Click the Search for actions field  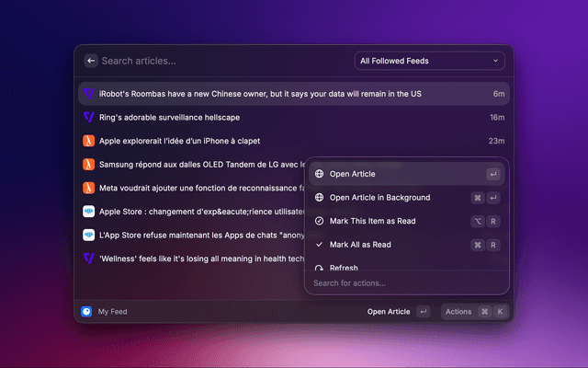406,283
